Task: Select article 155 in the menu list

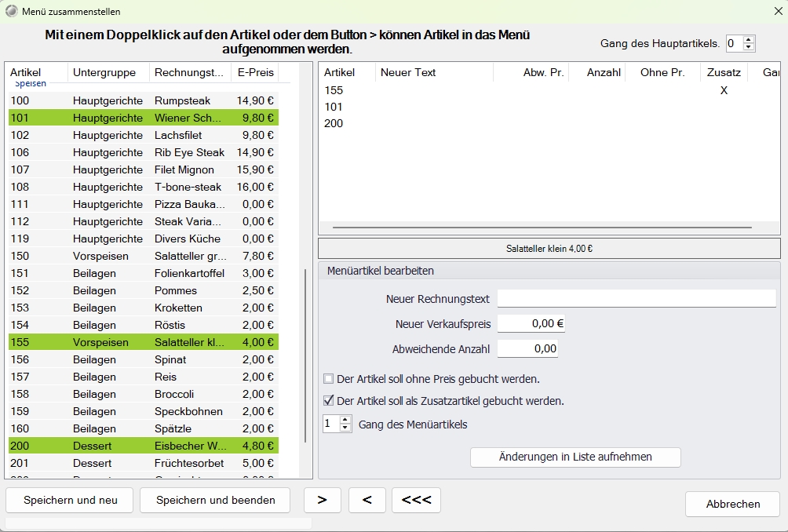Action: [x=549, y=90]
